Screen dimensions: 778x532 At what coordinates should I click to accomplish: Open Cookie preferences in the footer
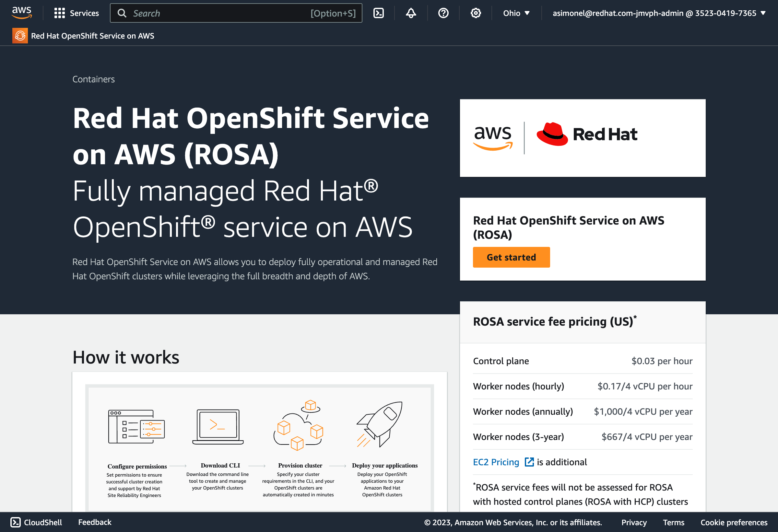[733, 522]
